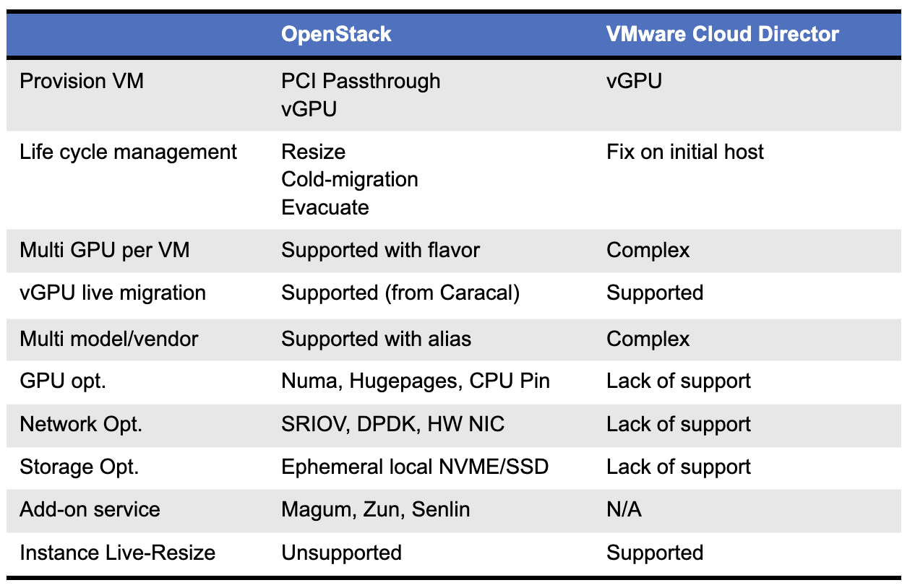Click Ephemeral local NVME/SSD cell
The width and height of the screenshot is (915, 588).
[415, 467]
